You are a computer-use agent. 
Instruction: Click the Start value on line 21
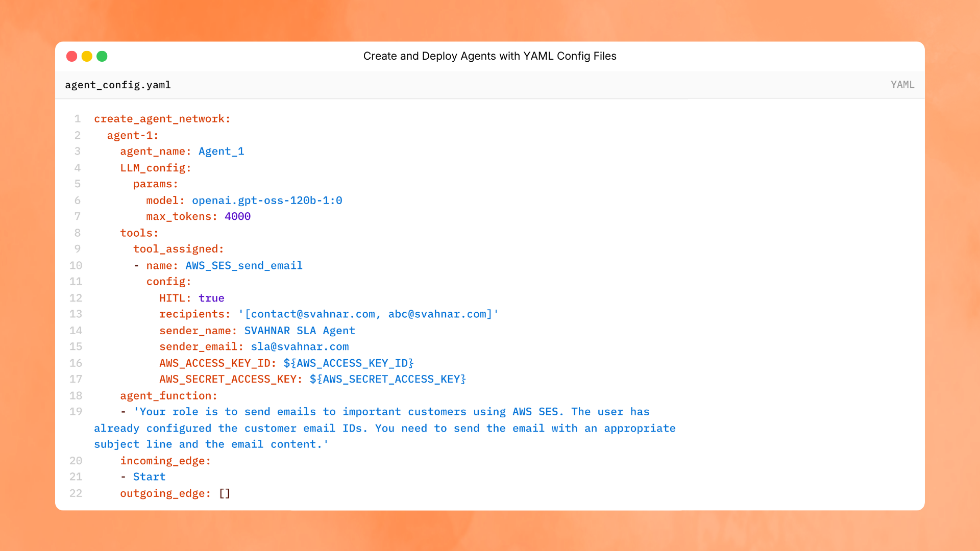tap(150, 477)
